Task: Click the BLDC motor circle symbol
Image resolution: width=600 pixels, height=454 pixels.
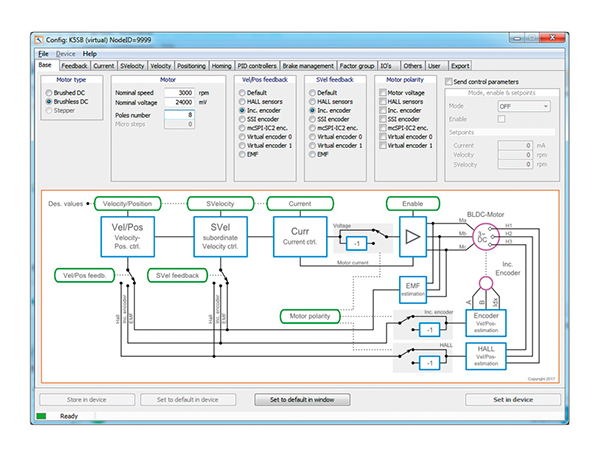Action: coord(486,237)
